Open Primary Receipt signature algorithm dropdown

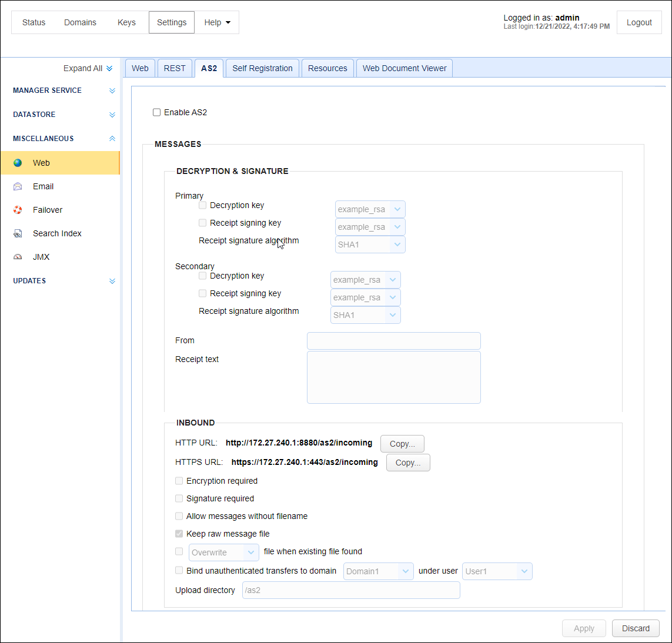[x=370, y=245]
